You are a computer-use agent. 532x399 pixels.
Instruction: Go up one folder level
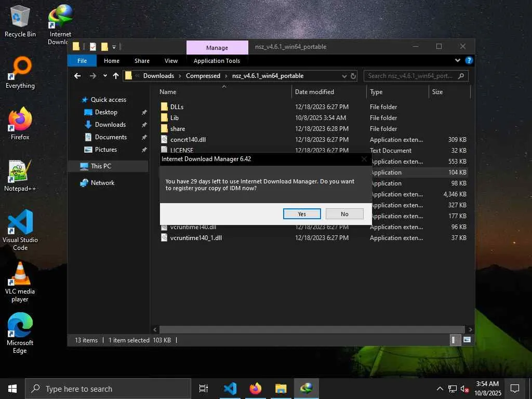click(x=116, y=76)
